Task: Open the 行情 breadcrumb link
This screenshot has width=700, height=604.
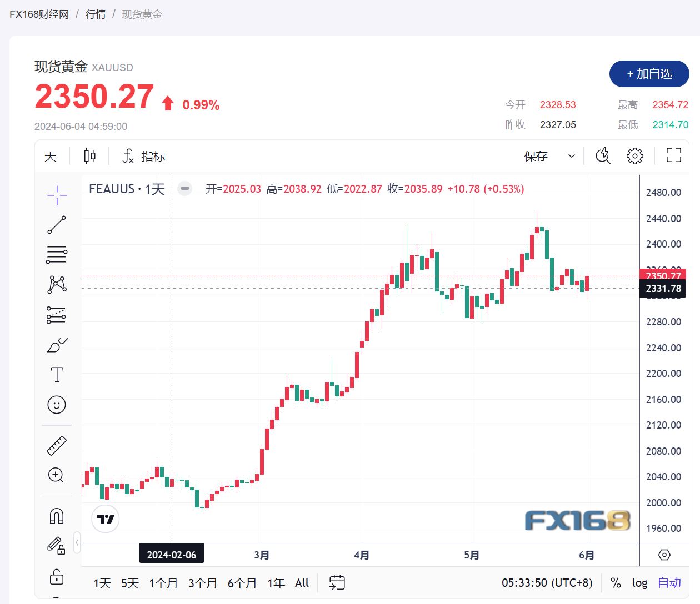Action: 96,14
